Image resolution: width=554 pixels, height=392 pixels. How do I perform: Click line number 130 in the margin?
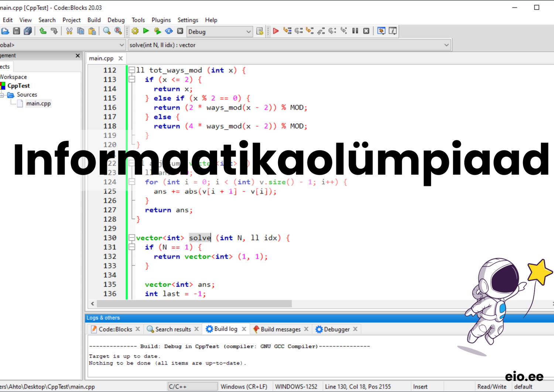coord(110,238)
